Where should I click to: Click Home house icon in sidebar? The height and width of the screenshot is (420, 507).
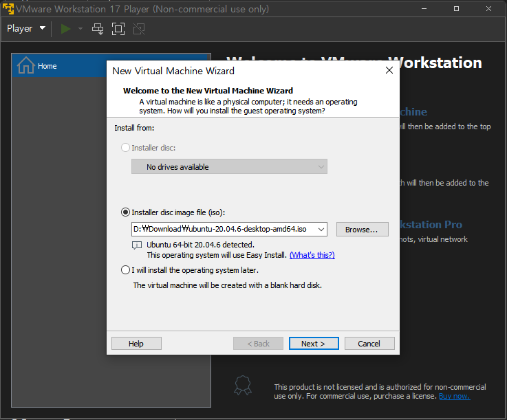tap(26, 65)
